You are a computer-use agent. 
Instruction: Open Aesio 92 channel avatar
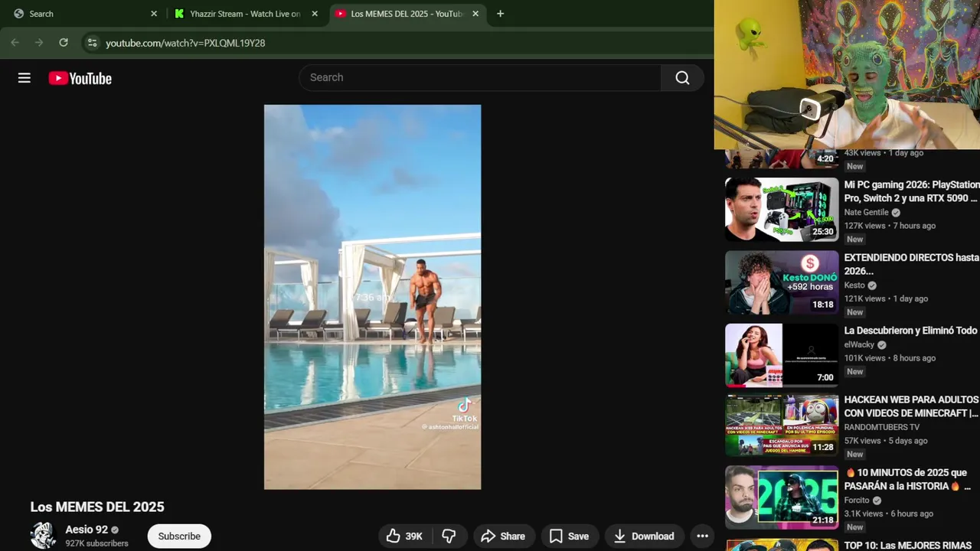(44, 536)
